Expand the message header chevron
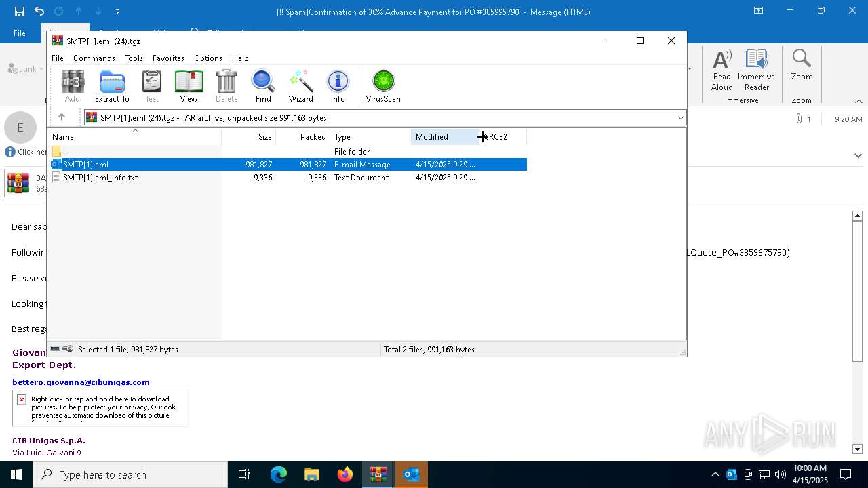Viewport: 868px width, 488px height. pyautogui.click(x=859, y=155)
